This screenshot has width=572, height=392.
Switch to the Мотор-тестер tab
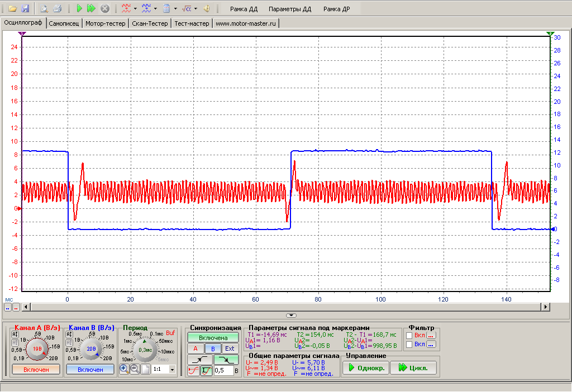click(105, 23)
